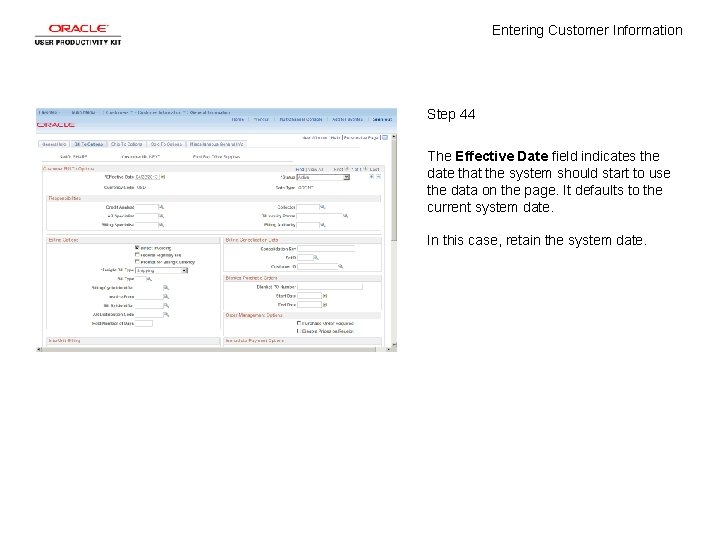Screen dimensions: 720x540
Task: Click the scroll up arrow
Action: point(394,137)
